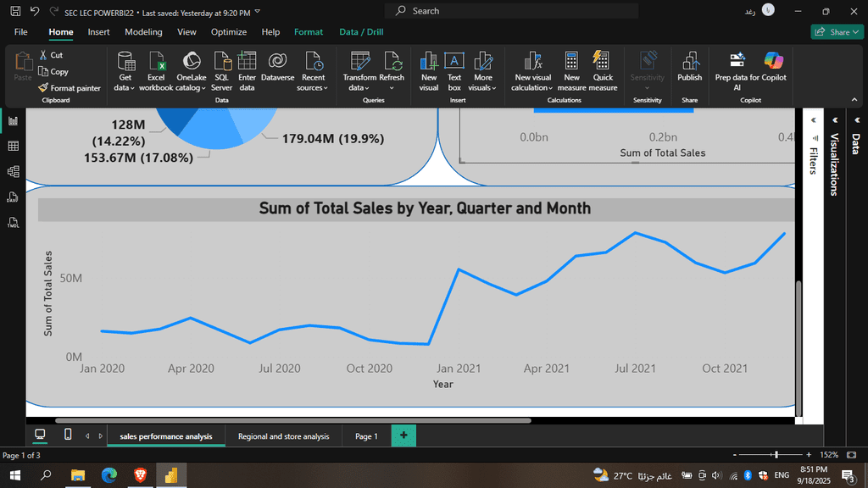Select the Home ribbon tab

coord(61,32)
